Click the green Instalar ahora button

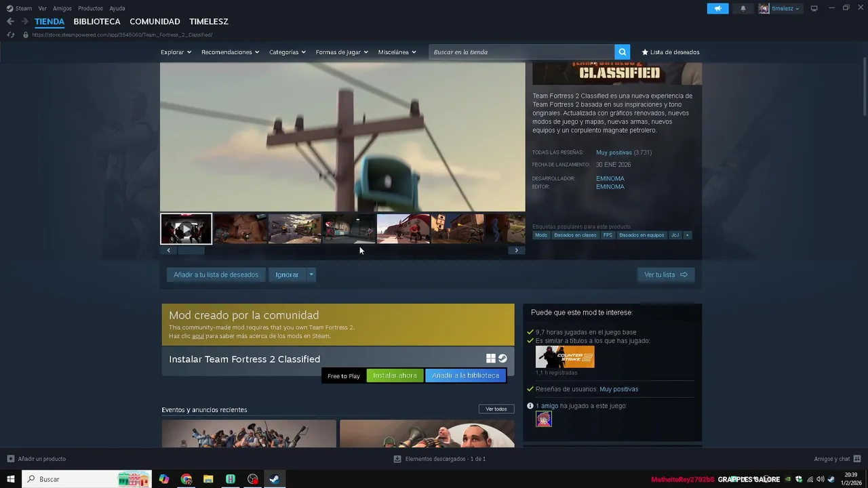point(395,375)
